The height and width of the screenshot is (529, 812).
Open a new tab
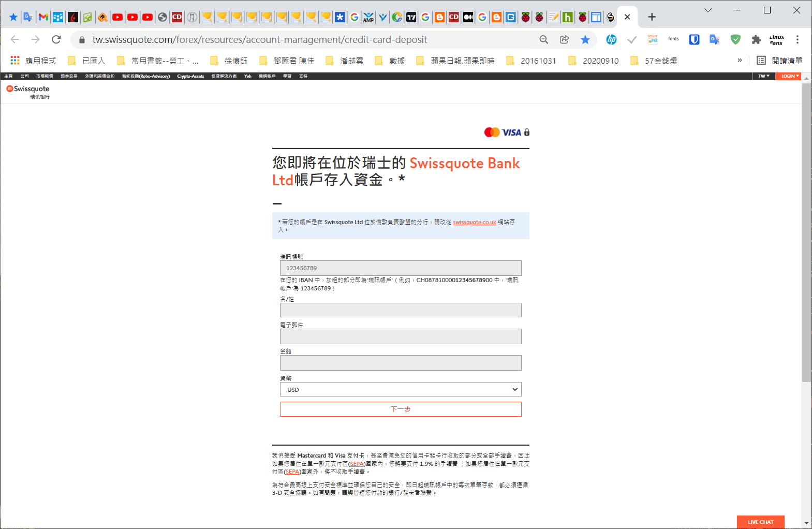pos(652,17)
